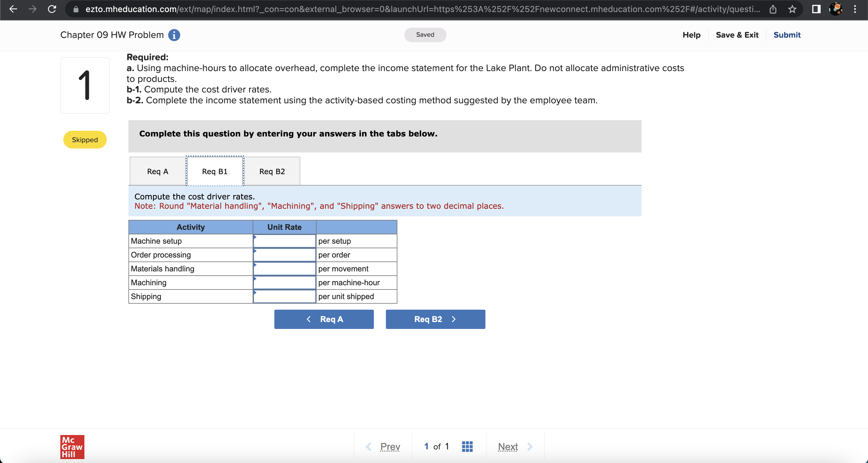Viewport: 868px width, 463px height.
Task: Open Chrome three-dot menu
Action: 855,9
